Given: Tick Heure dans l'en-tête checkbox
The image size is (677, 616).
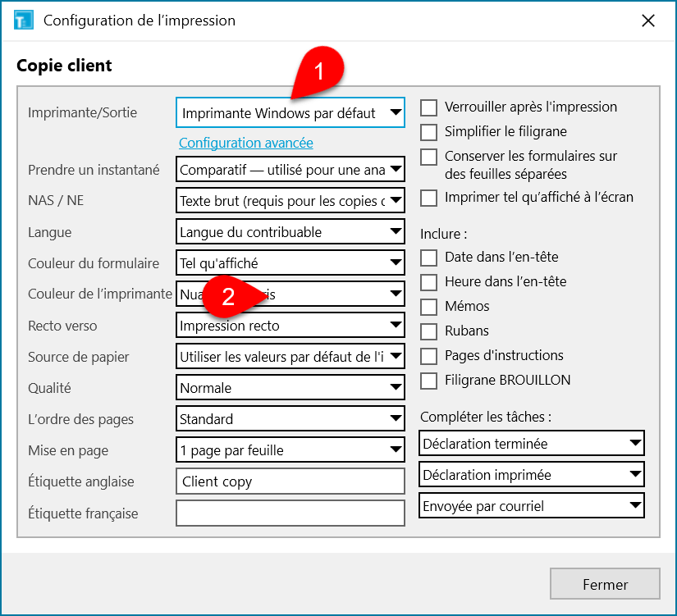Looking at the screenshot, I should tap(428, 282).
